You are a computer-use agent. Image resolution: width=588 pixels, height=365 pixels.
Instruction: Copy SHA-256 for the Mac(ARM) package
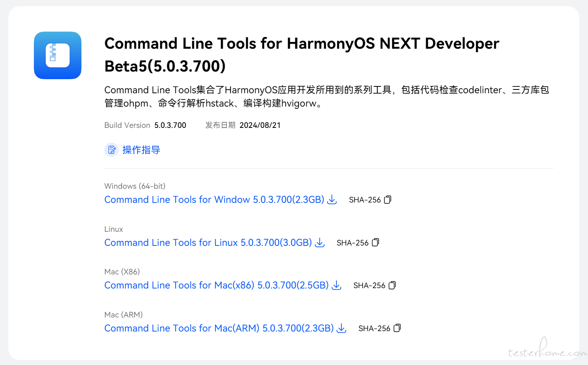click(x=397, y=328)
